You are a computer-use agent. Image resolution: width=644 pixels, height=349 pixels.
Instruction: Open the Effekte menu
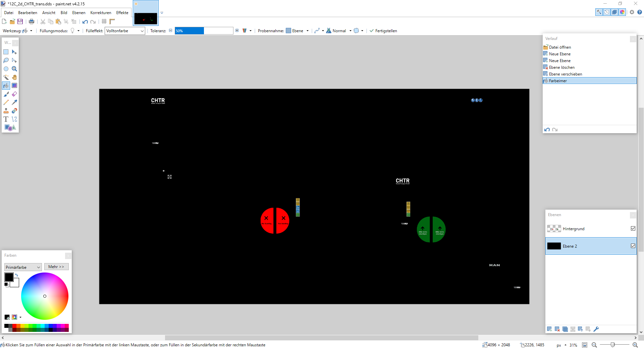click(122, 13)
